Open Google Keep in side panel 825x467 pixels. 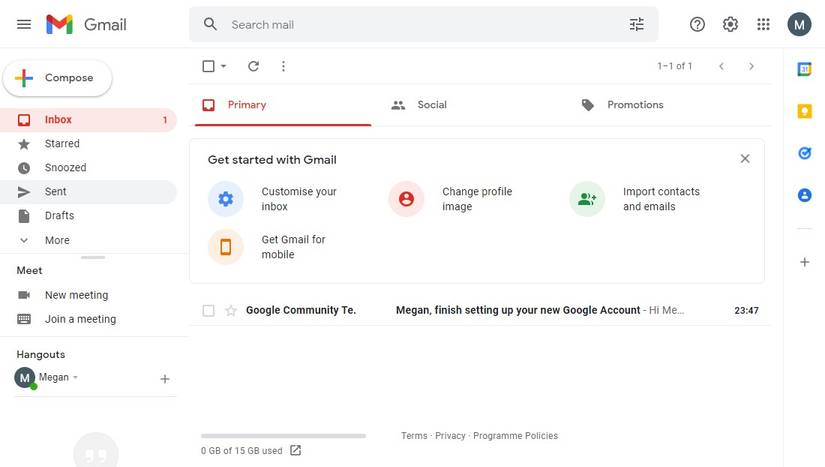click(804, 111)
